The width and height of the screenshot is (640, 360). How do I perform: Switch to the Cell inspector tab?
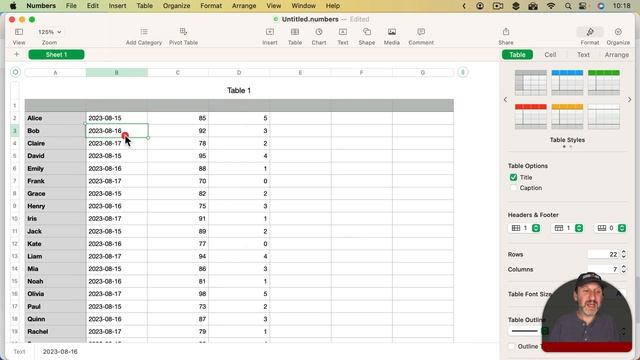550,55
